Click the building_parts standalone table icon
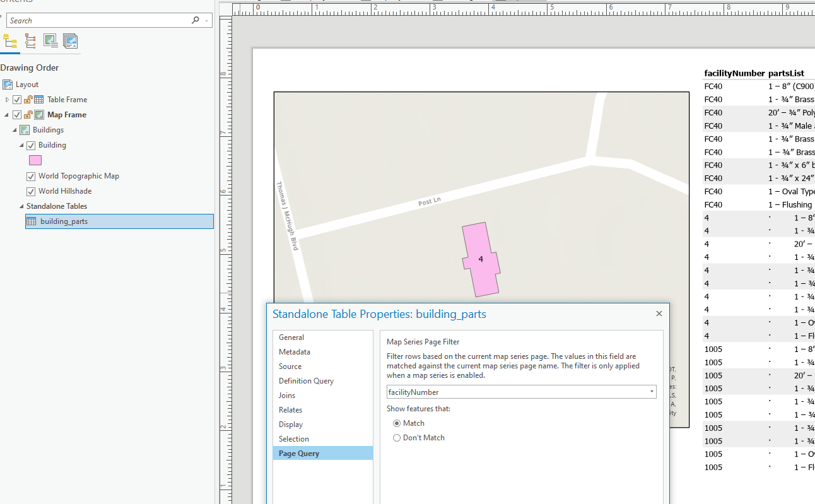This screenshot has height=504, width=815. [x=30, y=221]
